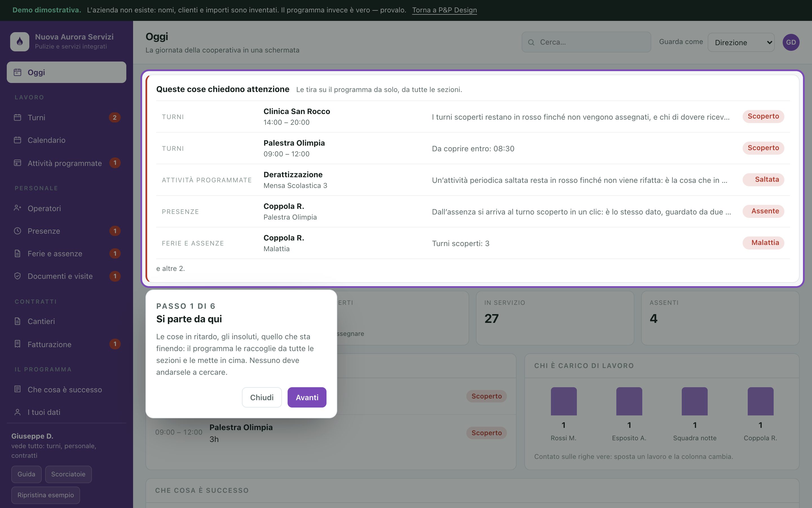Click the Assente status badge
The image size is (812, 508).
[x=763, y=211]
